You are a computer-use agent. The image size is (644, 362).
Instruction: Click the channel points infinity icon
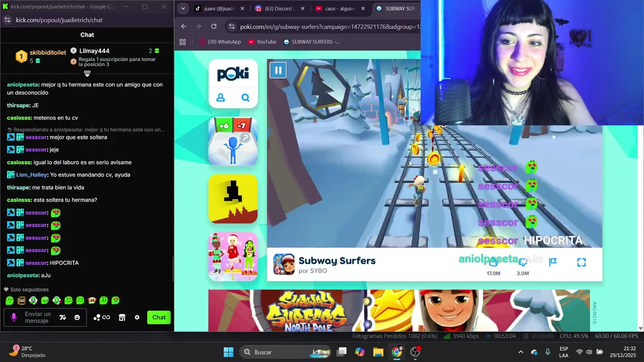(x=102, y=317)
